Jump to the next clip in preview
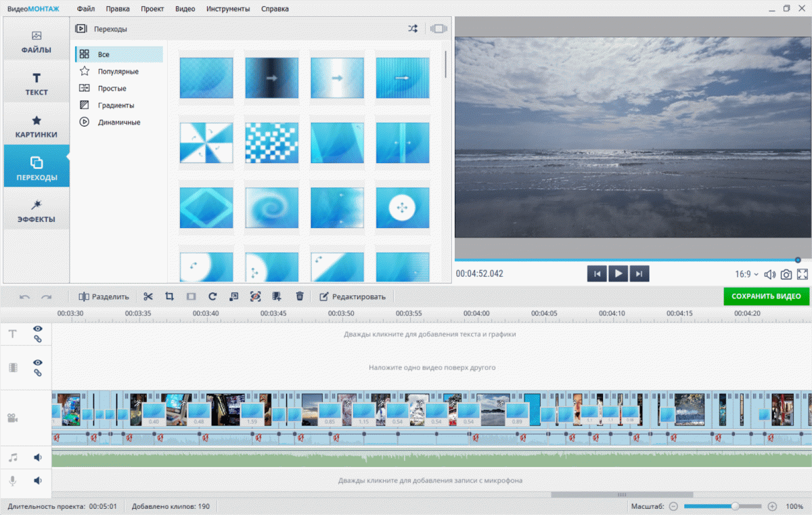Image resolution: width=812 pixels, height=515 pixels. click(639, 273)
